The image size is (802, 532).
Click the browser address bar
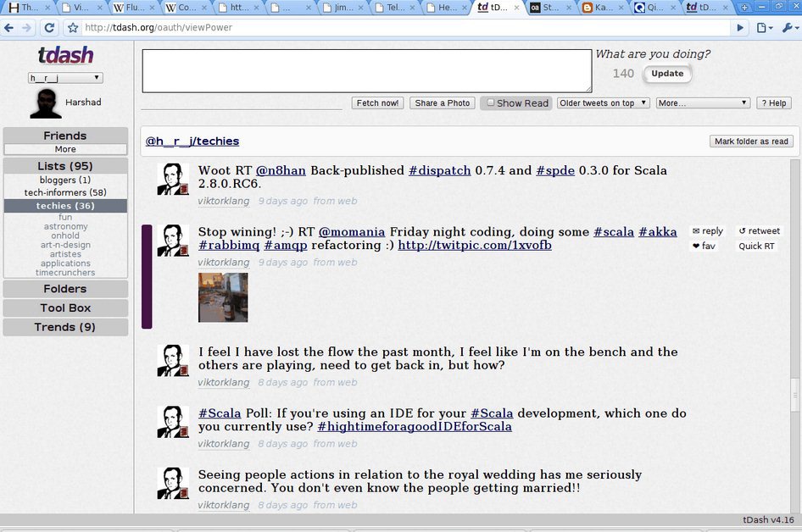(x=399, y=28)
